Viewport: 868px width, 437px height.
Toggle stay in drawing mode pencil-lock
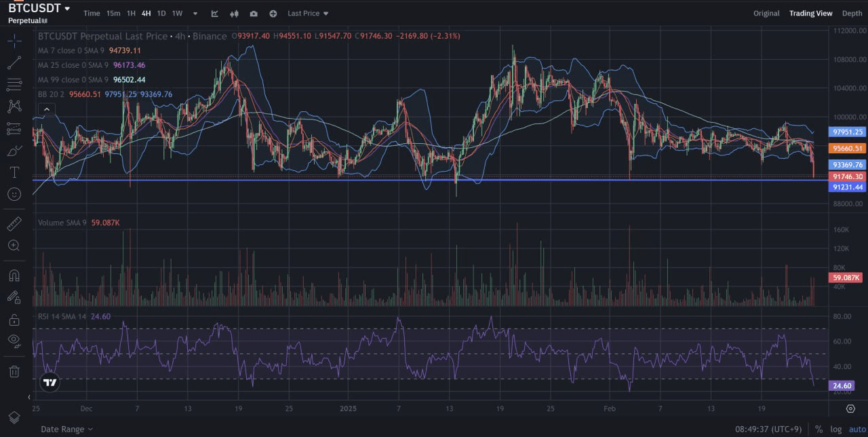pos(14,297)
